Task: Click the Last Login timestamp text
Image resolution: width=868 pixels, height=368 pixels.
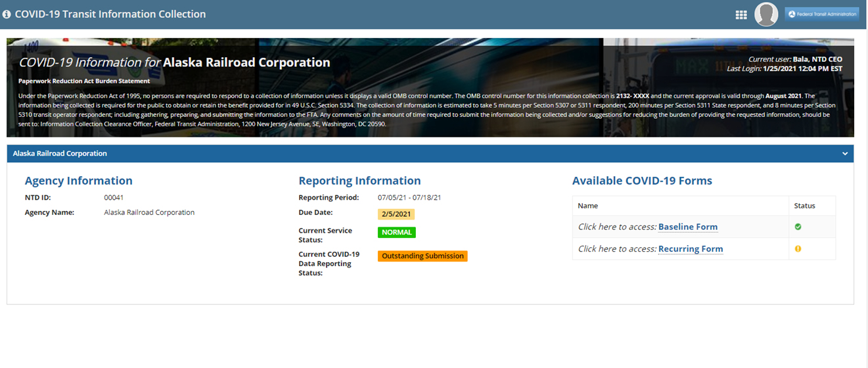Action: 785,68
